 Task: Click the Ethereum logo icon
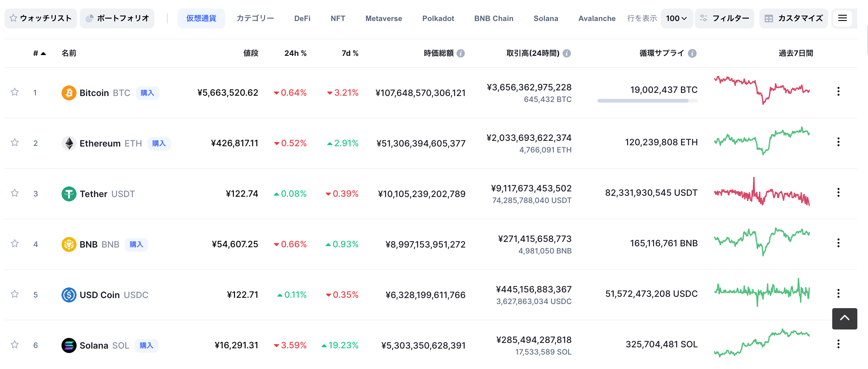[x=69, y=143]
